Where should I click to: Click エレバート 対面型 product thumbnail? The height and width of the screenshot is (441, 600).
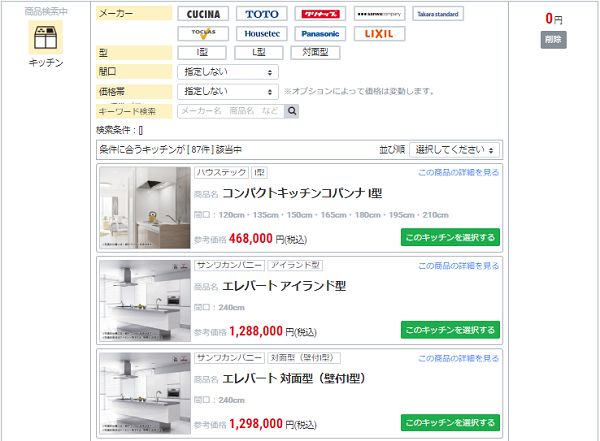pos(145,394)
